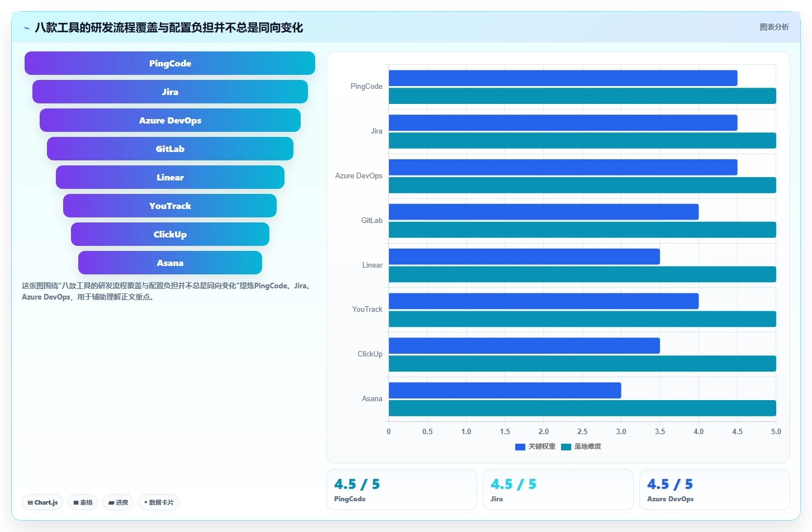
Task: Click Azure DevOps's blue 关键权重 bar
Action: 563,167
